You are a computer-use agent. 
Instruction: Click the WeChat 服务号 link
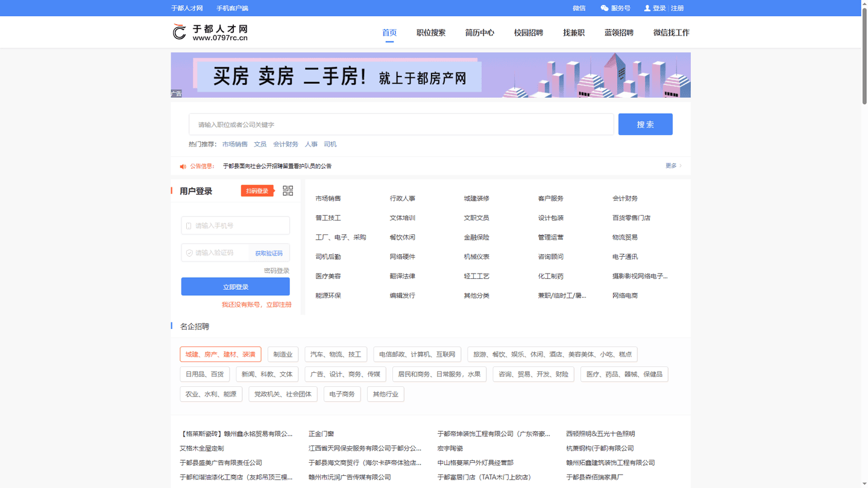tap(615, 8)
